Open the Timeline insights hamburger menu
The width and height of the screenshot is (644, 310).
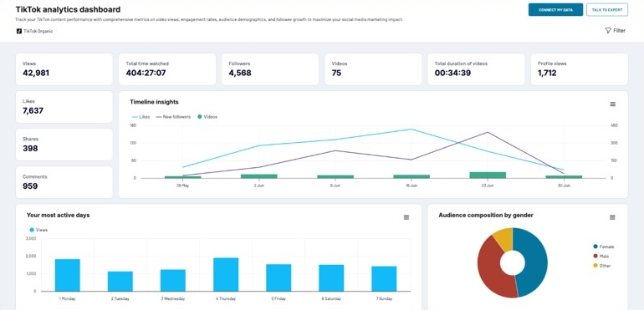pos(612,104)
